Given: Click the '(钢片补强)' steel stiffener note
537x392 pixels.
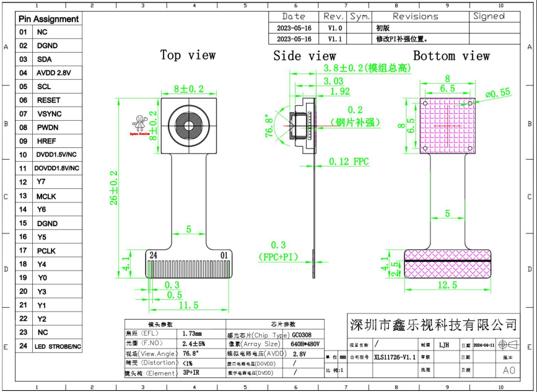Looking at the screenshot, I should [355, 122].
